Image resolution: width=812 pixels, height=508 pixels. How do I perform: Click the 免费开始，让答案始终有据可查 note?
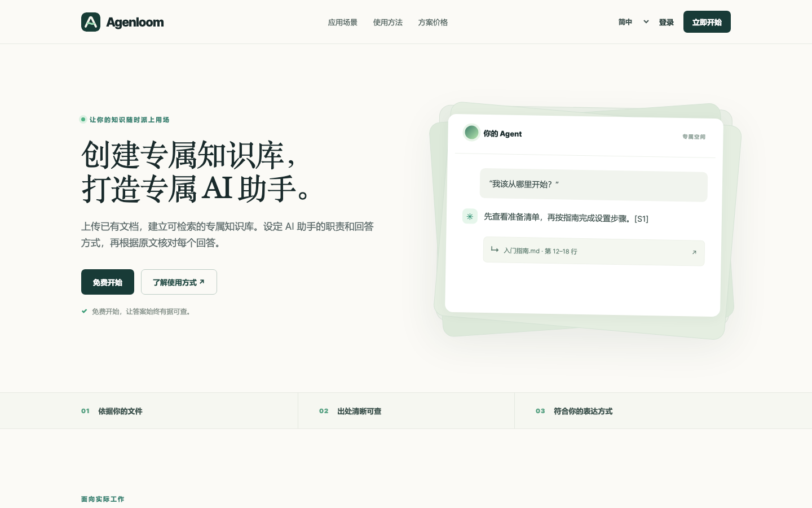click(x=142, y=312)
